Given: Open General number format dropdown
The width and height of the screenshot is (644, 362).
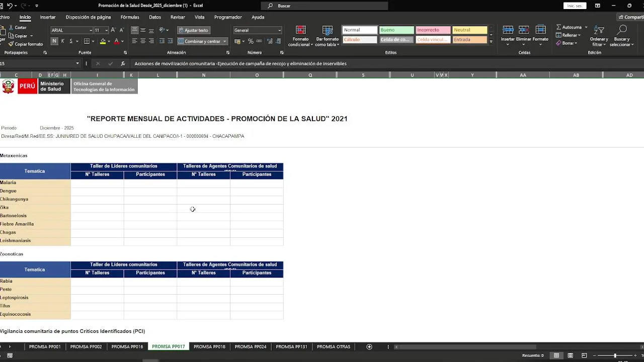Looking at the screenshot, I should click(x=279, y=30).
